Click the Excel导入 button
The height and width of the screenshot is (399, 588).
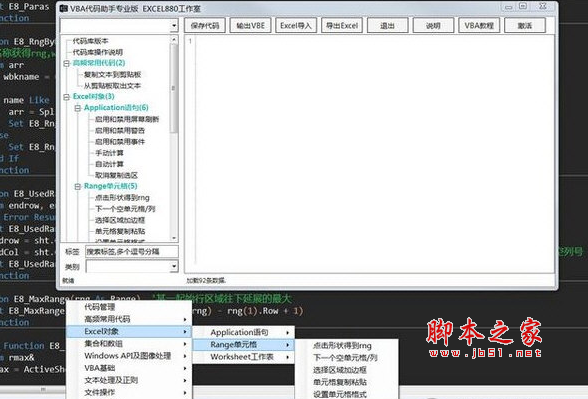[x=296, y=26]
